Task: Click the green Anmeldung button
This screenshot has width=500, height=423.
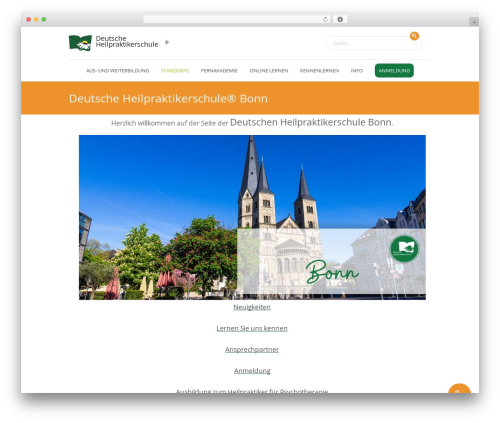Action: [394, 71]
